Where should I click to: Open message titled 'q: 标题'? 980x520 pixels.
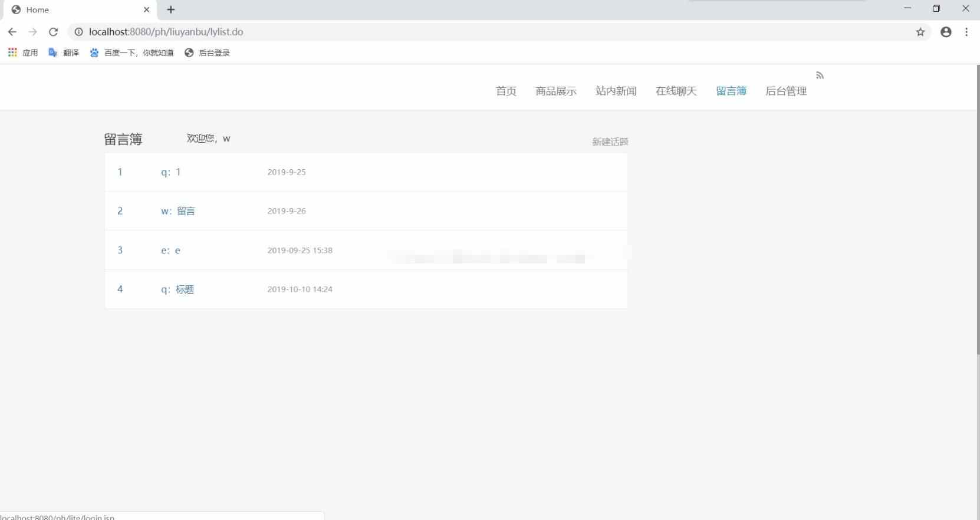177,289
